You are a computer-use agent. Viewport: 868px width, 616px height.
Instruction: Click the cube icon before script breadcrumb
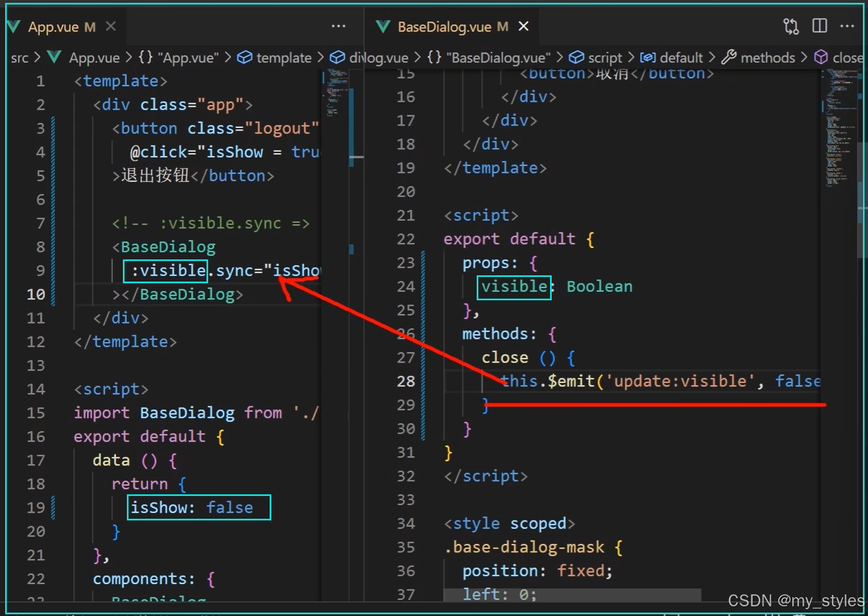click(576, 57)
